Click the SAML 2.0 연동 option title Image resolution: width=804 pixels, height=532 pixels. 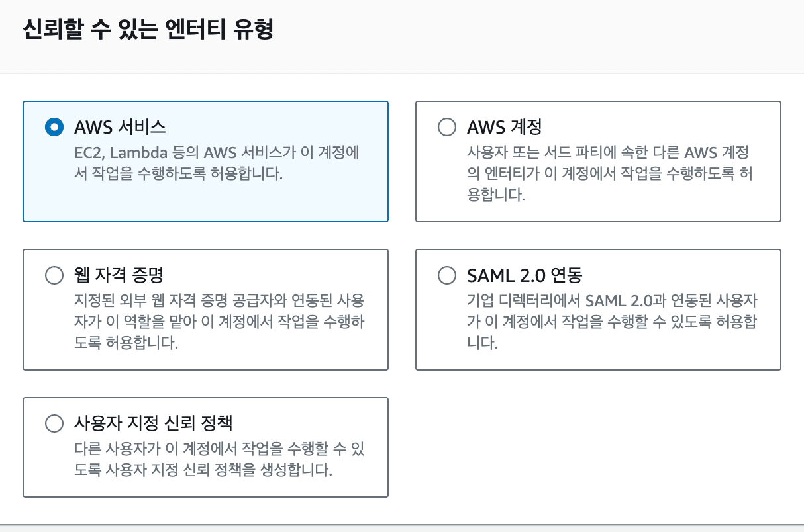[x=525, y=275]
